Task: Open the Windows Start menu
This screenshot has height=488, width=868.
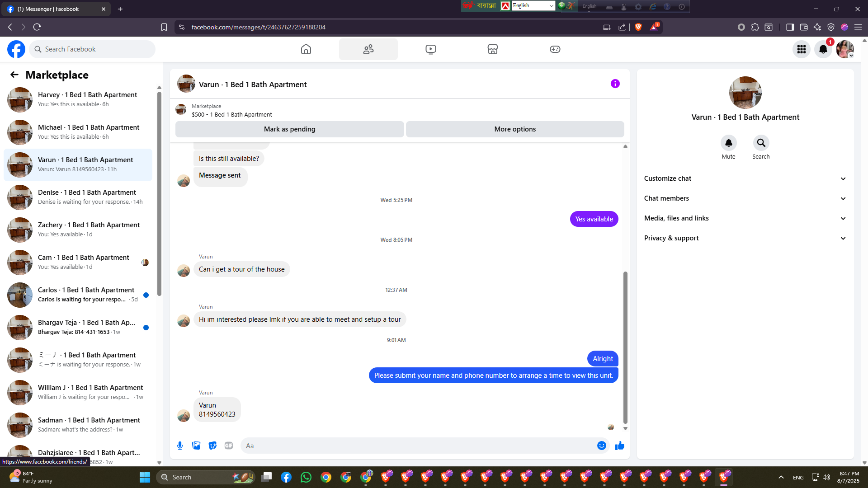Action: coord(145,477)
